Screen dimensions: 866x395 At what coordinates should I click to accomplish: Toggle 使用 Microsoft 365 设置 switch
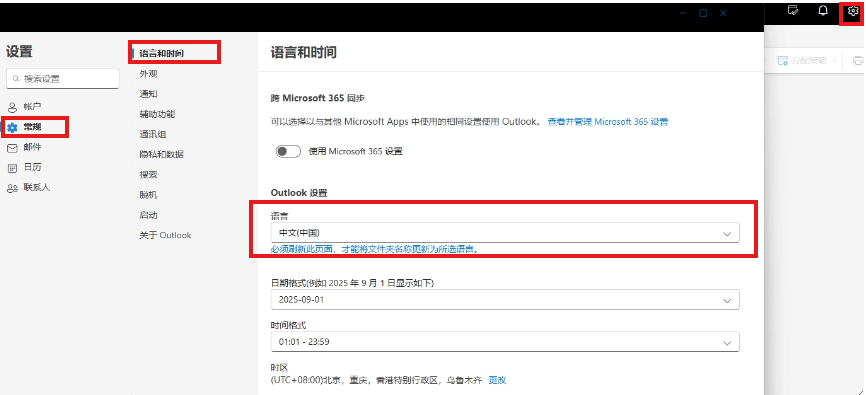[288, 151]
